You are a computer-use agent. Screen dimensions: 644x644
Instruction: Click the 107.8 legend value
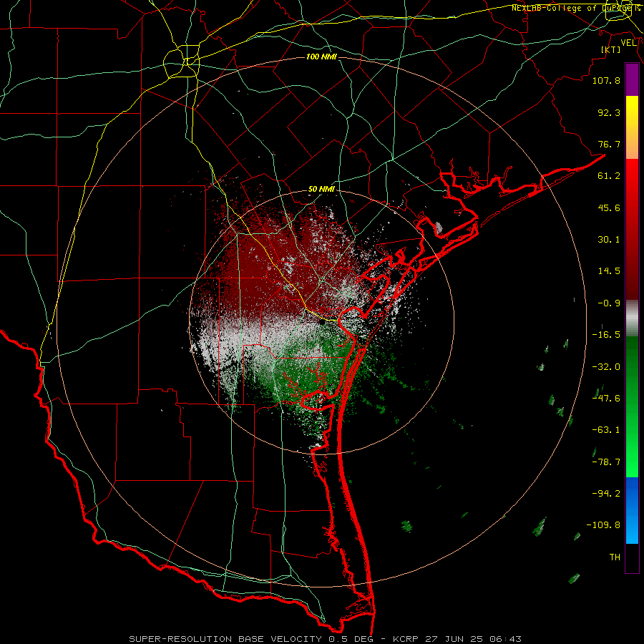click(x=606, y=80)
